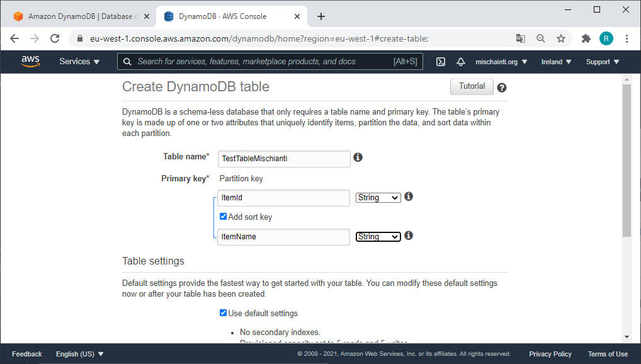
Task: Click the zoom magnifier icon in address bar
Action: tap(540, 38)
